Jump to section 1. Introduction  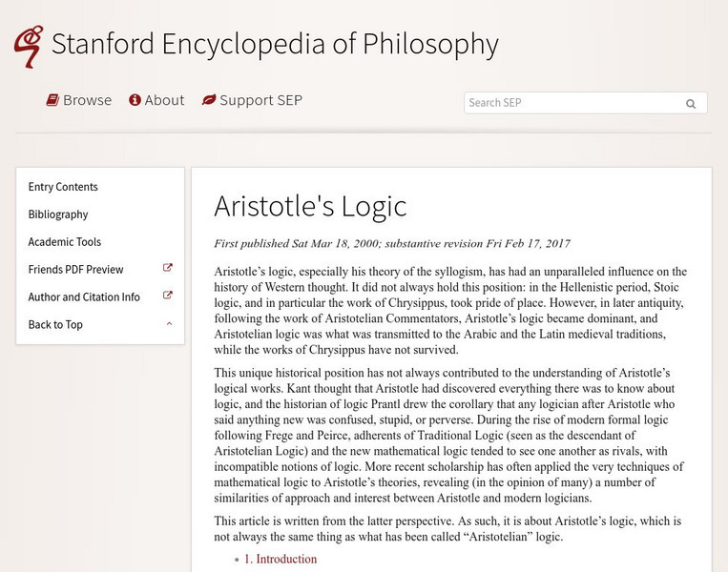point(281,560)
